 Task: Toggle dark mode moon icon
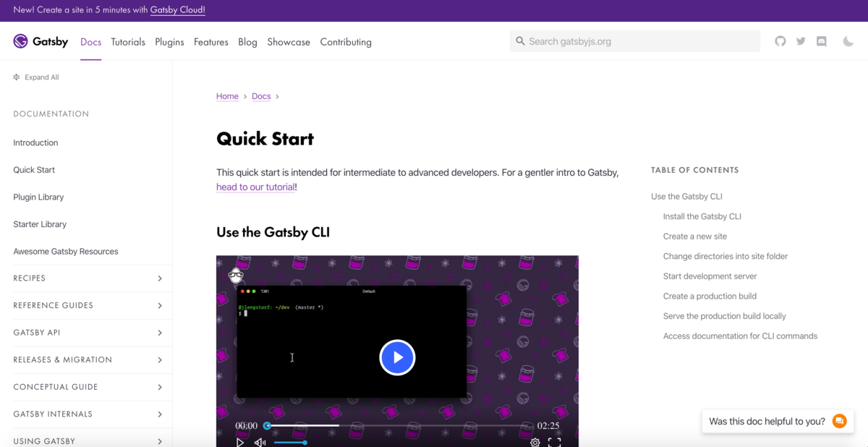(x=848, y=41)
